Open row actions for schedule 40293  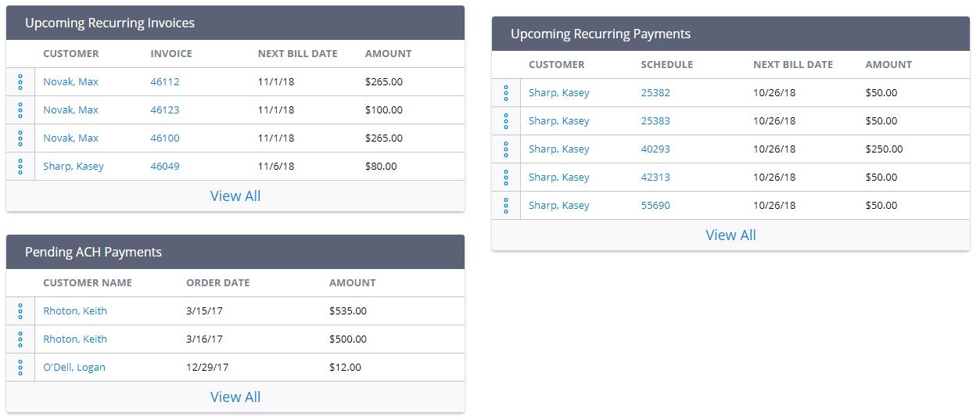506,149
